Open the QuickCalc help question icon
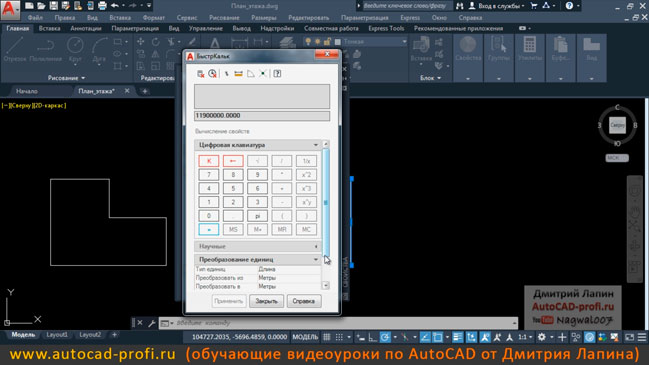The width and height of the screenshot is (649, 365). pos(277,74)
